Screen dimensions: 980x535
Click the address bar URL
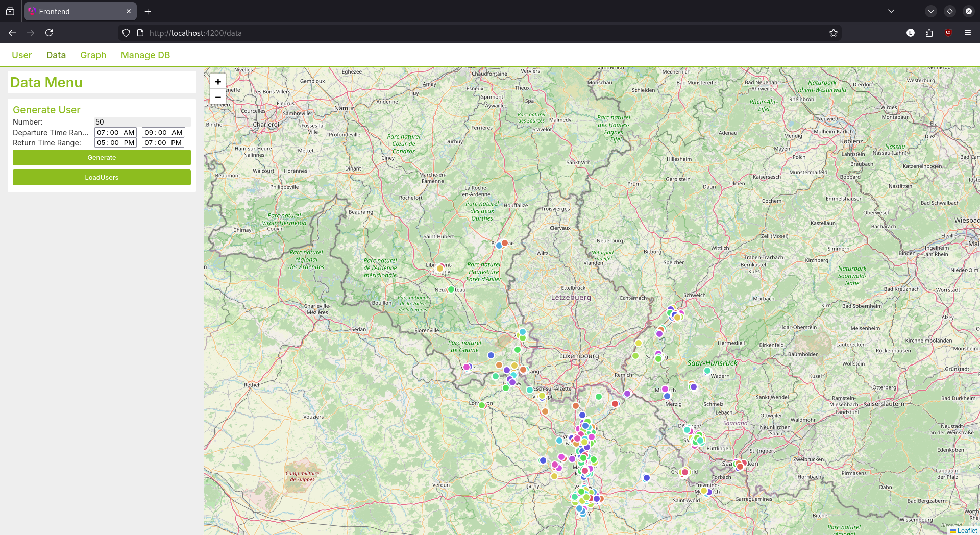(x=195, y=33)
